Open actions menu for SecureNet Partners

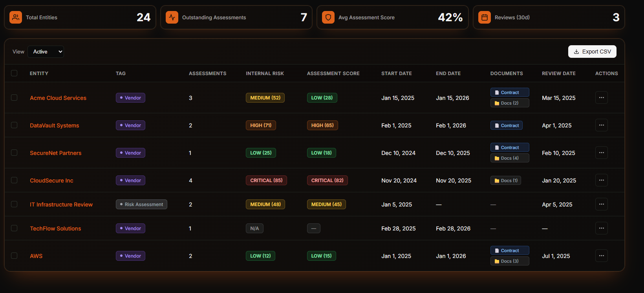tap(602, 153)
